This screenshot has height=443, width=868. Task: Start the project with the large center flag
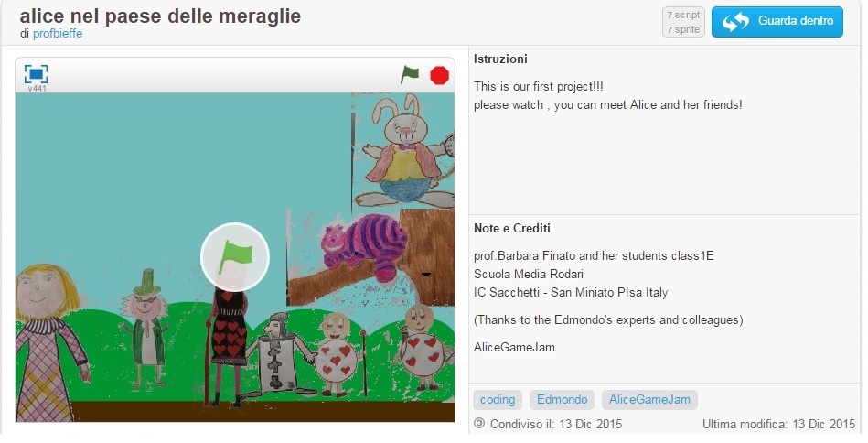click(235, 257)
